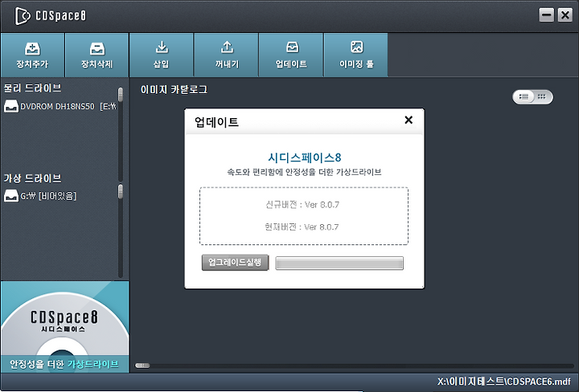Click the G: virtual drive icon
The image size is (579, 392).
(x=11, y=196)
